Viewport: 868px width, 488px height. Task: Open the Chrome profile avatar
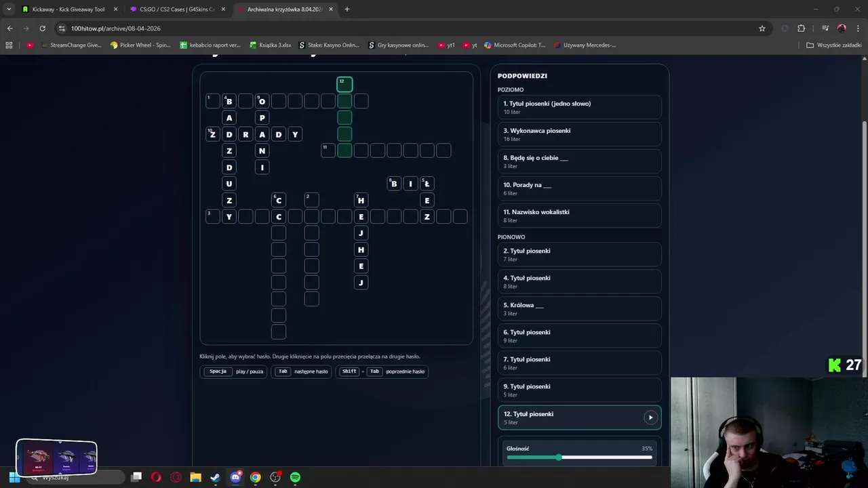[842, 28]
